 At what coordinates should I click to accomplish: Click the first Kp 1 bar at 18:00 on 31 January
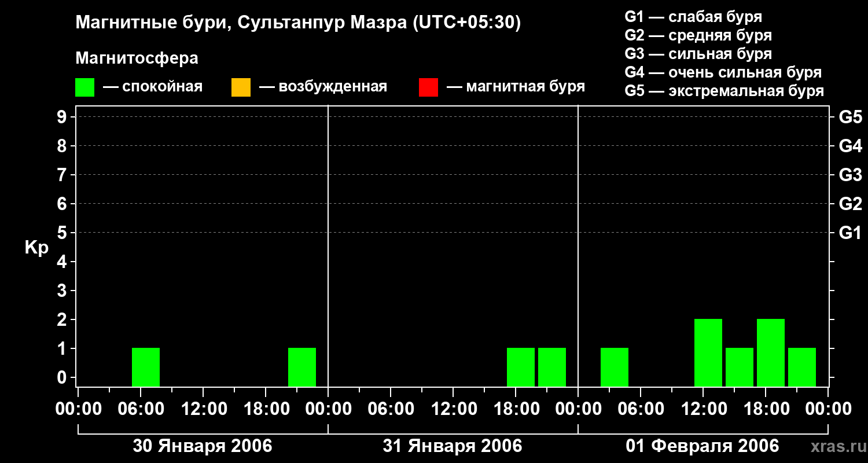pyautogui.click(x=521, y=367)
